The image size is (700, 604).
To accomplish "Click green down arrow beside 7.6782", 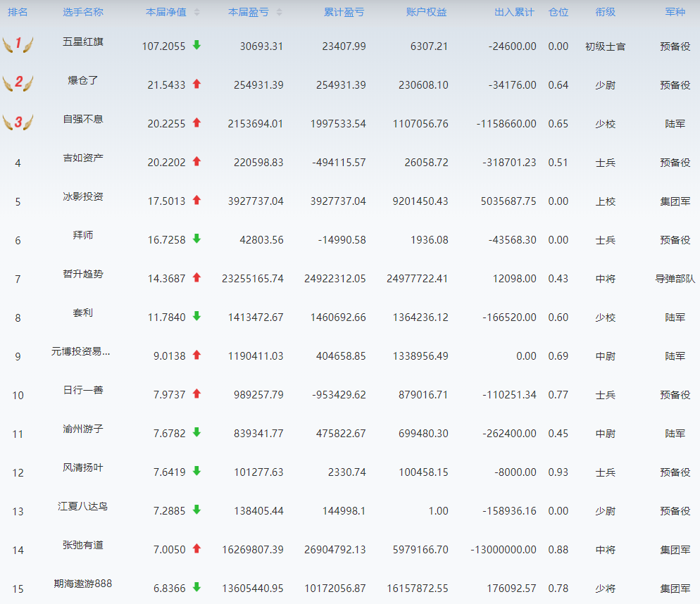I will (x=196, y=432).
